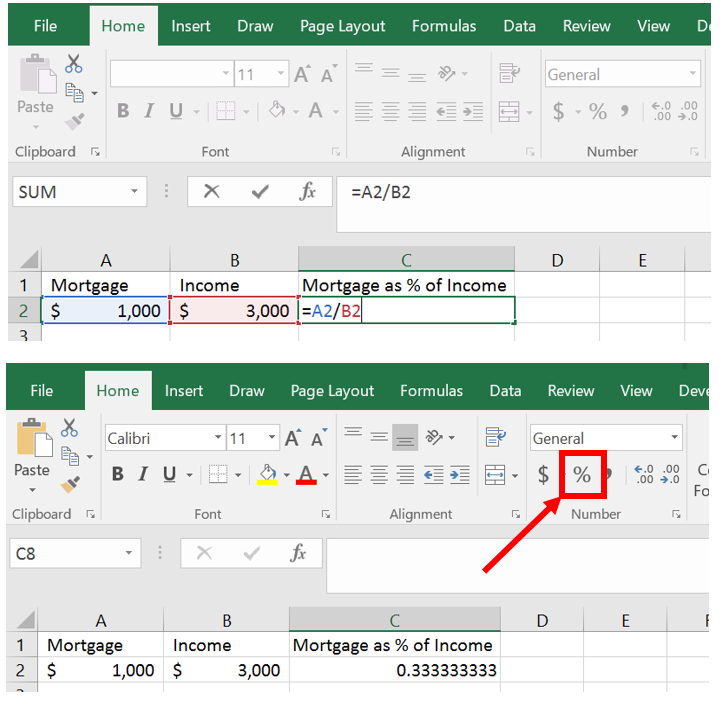Open Number dialog launcher in lower ribbon
The width and height of the screenshot is (727, 708).
pos(676,514)
